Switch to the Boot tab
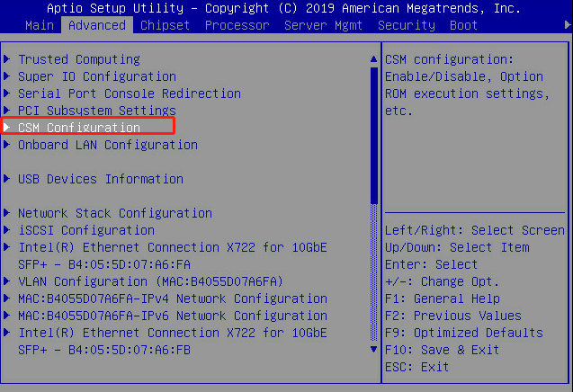Viewport: 573px width, 392px height. click(463, 25)
